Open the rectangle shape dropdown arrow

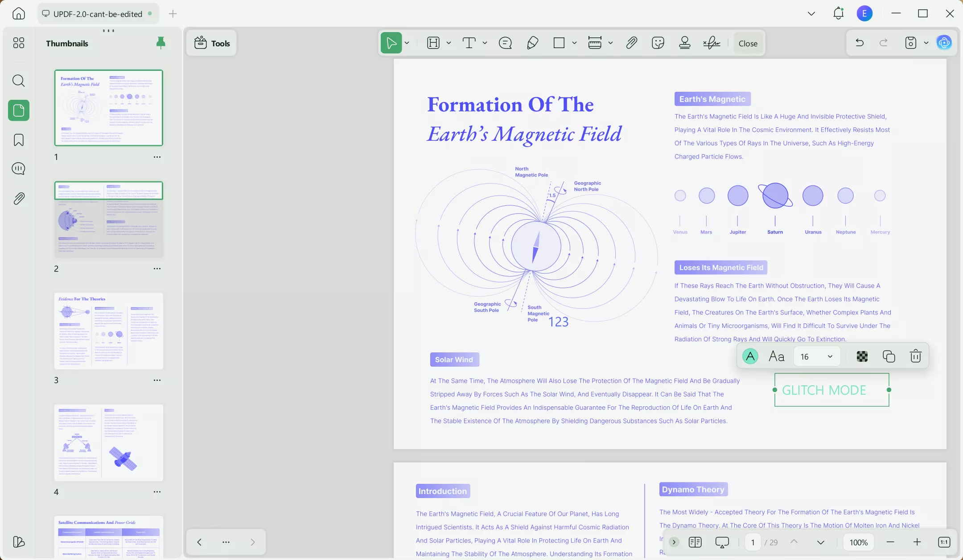coord(574,43)
